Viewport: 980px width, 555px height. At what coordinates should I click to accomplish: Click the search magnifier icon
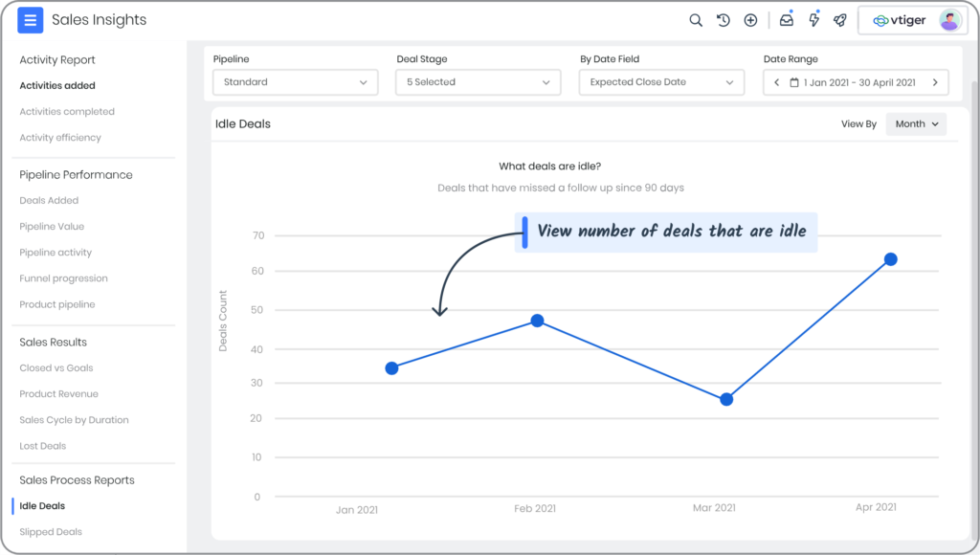pos(696,20)
